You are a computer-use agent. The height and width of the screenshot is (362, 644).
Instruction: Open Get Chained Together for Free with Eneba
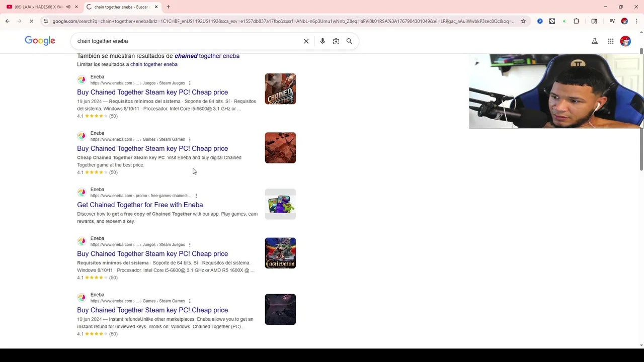(140, 205)
